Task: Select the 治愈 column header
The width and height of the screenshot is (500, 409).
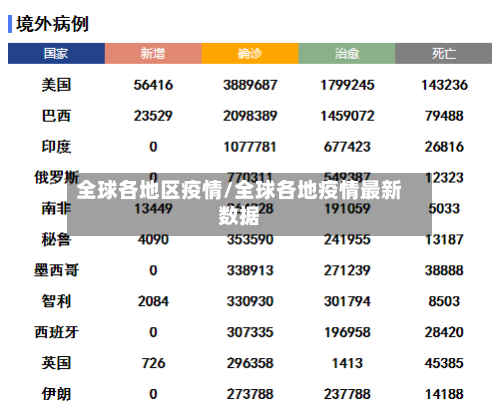Action: tap(347, 53)
